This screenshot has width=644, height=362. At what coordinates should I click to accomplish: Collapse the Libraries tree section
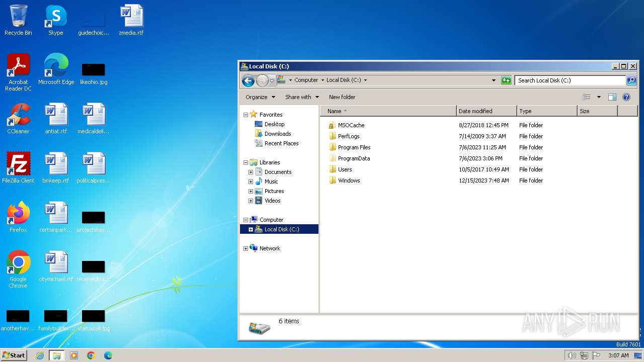pos(246,162)
